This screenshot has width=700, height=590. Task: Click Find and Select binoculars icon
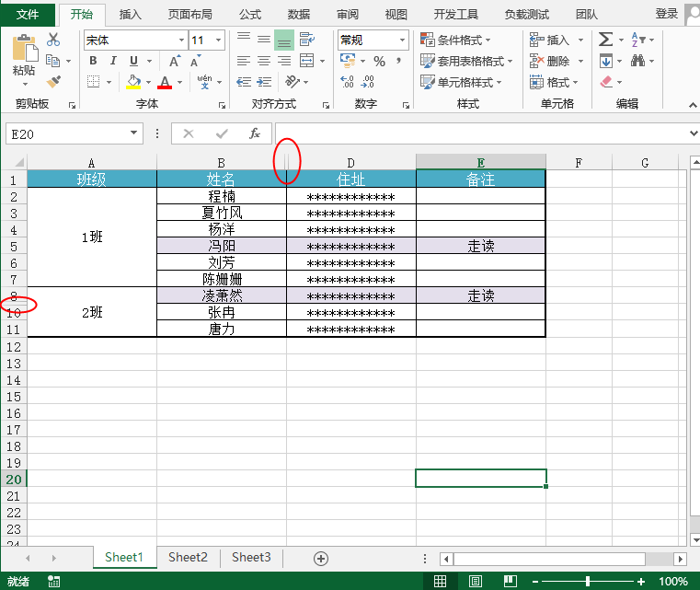tap(637, 61)
